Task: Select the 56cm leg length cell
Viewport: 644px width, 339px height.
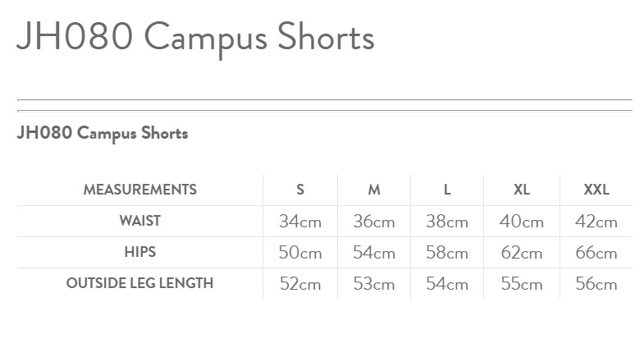Action: coord(596,284)
